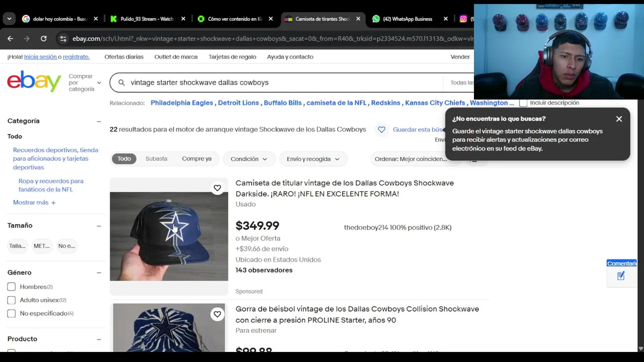Check the 'No especificado' checkbox
This screenshot has height=362, width=644.
coord(12,314)
